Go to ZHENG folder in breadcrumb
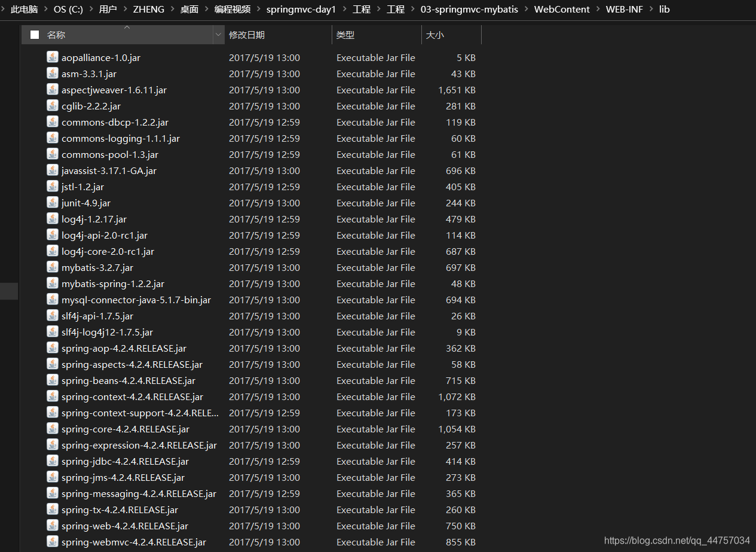The height and width of the screenshot is (552, 756). tap(148, 9)
